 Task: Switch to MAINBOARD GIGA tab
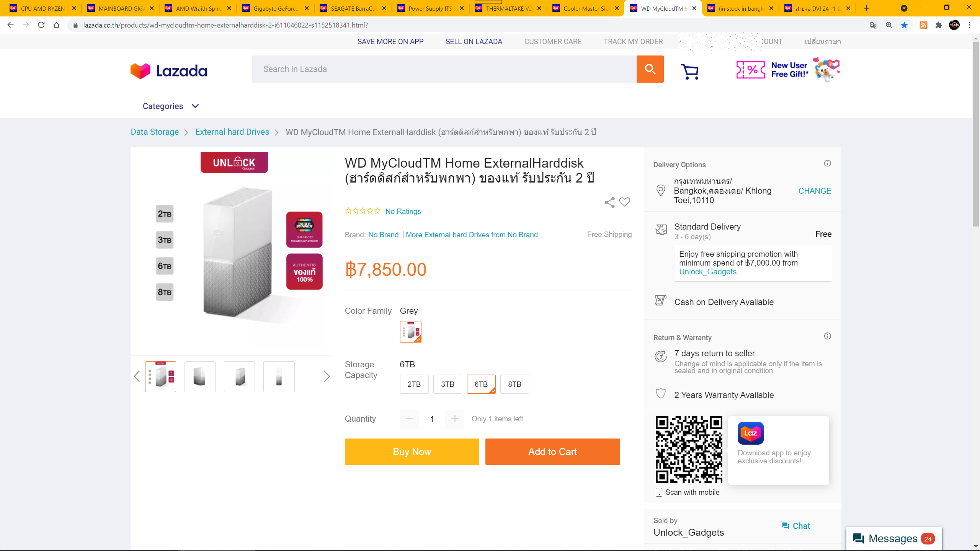click(120, 8)
